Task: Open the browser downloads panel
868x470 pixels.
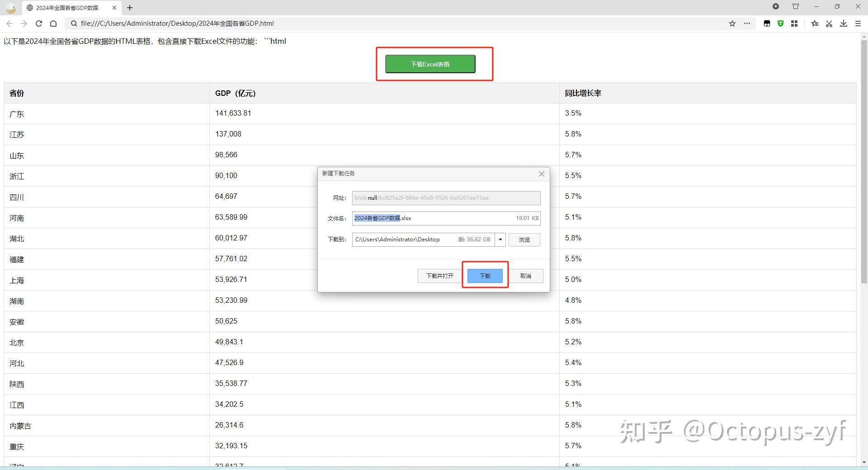Action: tap(844, 23)
